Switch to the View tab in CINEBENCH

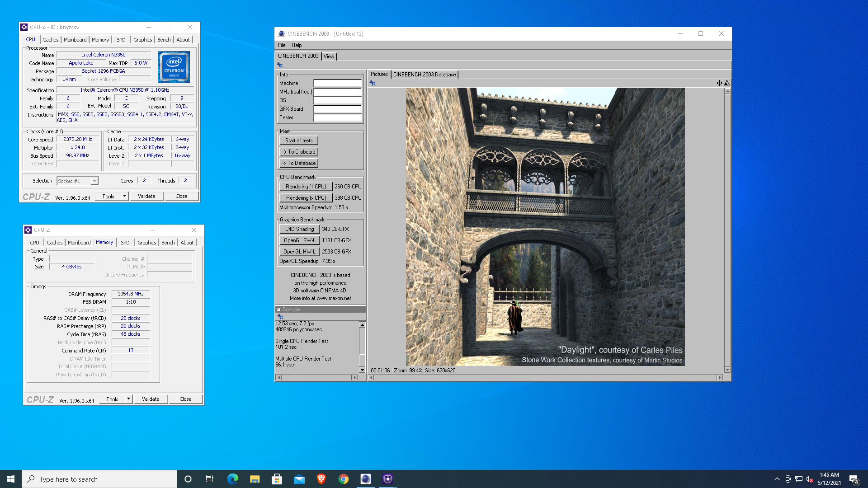click(x=329, y=56)
